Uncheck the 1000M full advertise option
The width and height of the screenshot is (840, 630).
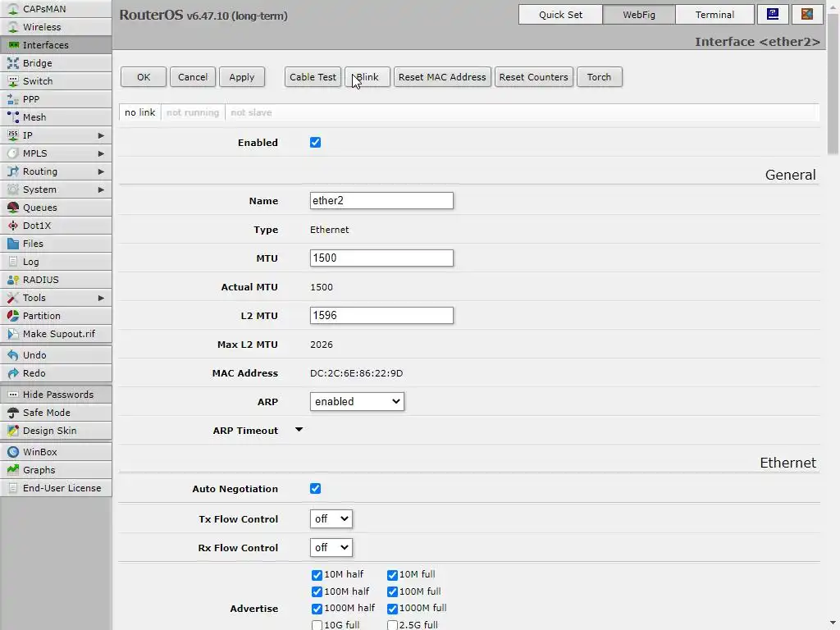pos(392,609)
